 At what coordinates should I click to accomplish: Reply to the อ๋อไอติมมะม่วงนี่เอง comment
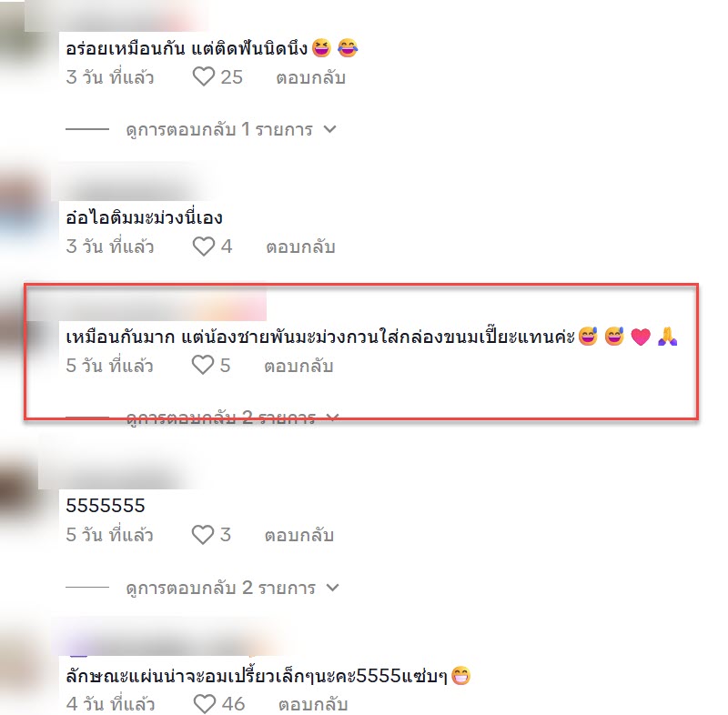(300, 247)
